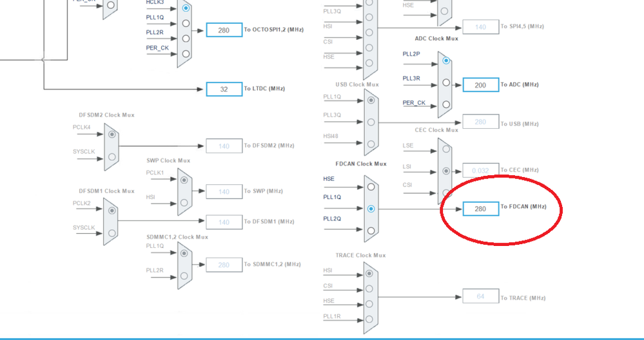Pick PCLK1 in SWP Clock Mux
This screenshot has height=340, width=644.
pyautogui.click(x=184, y=180)
